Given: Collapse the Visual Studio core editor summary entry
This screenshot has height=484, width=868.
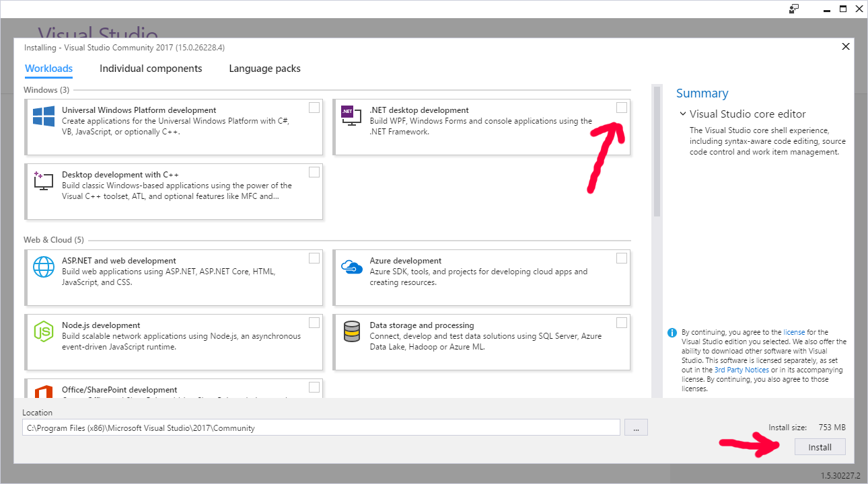Looking at the screenshot, I should coord(682,114).
